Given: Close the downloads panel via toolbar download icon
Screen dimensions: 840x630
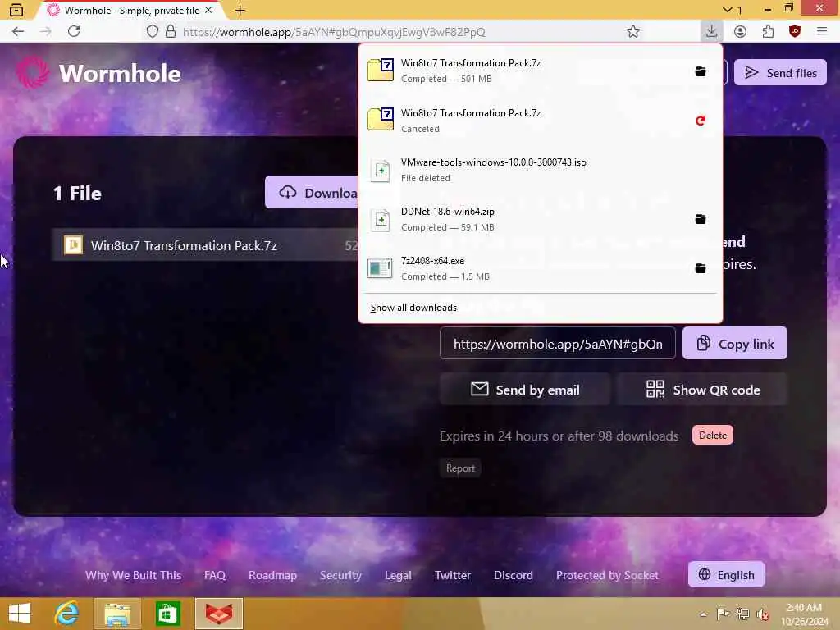Looking at the screenshot, I should point(711,32).
